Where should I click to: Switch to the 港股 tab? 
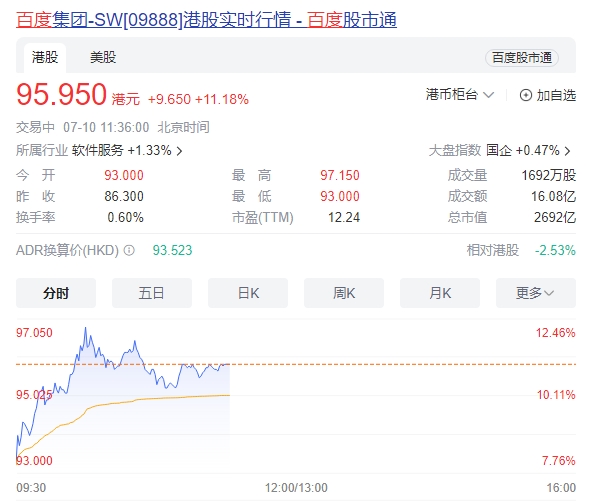45,58
